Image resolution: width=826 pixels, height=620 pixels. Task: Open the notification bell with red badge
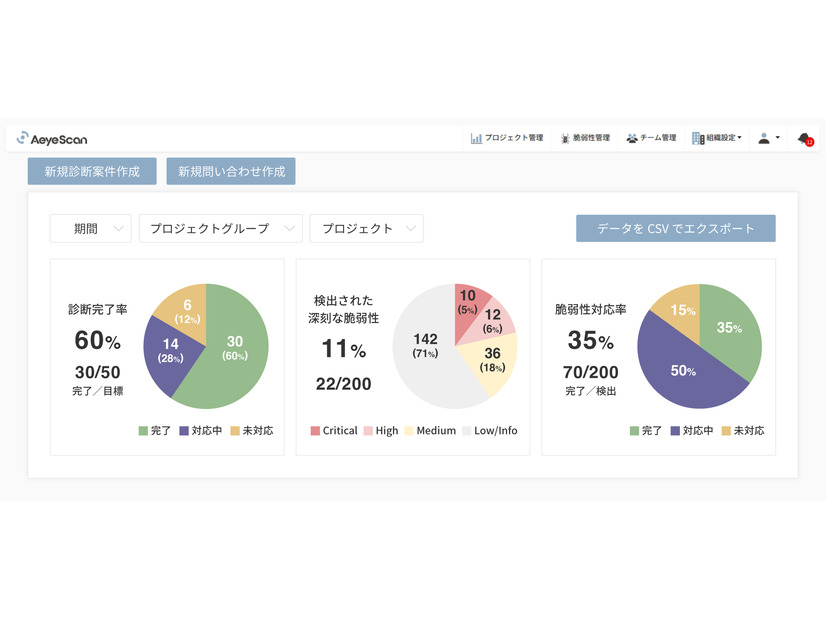pos(801,138)
